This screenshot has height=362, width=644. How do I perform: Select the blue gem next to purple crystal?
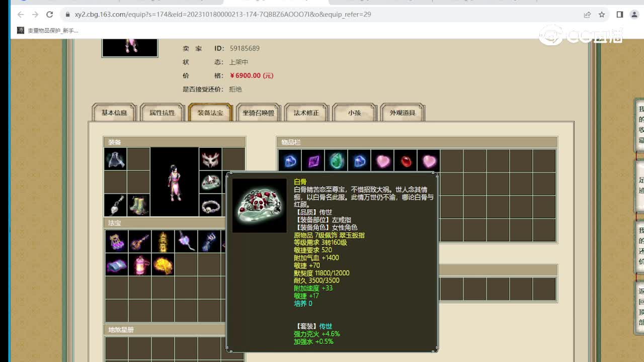coord(290,161)
